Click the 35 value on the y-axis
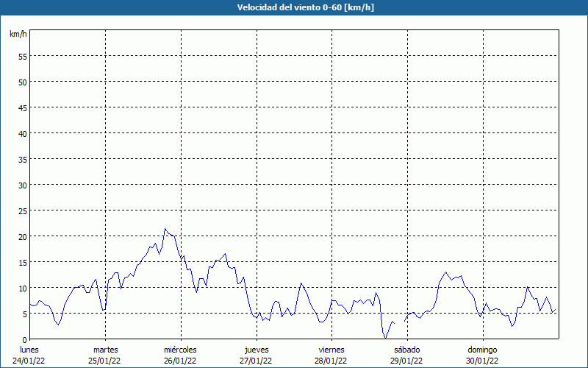588x368 pixels. pyautogui.click(x=23, y=159)
